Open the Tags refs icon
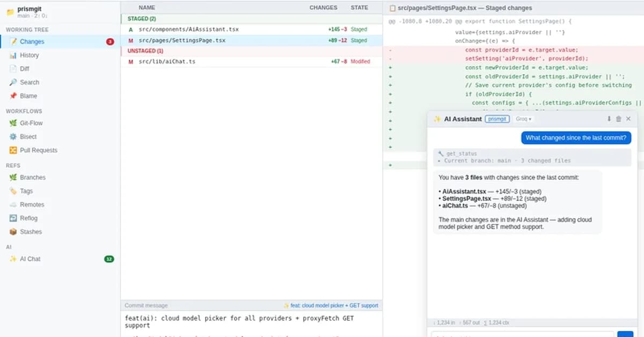The height and width of the screenshot is (337, 644). point(13,191)
